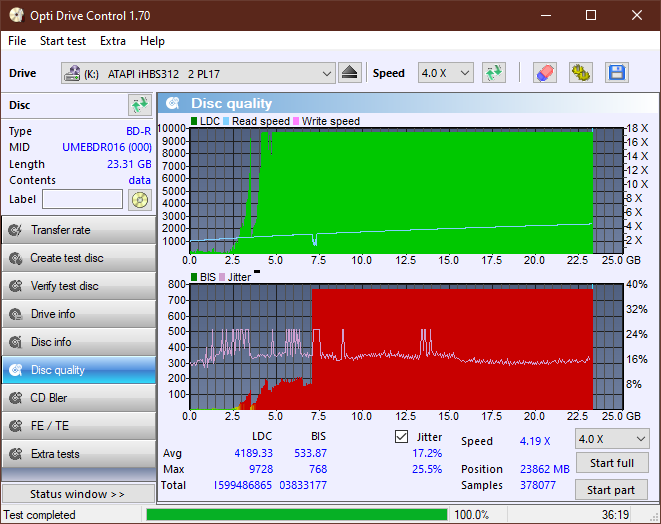661x524 pixels.
Task: Click the elapsed time 36:19
Action: (x=615, y=515)
